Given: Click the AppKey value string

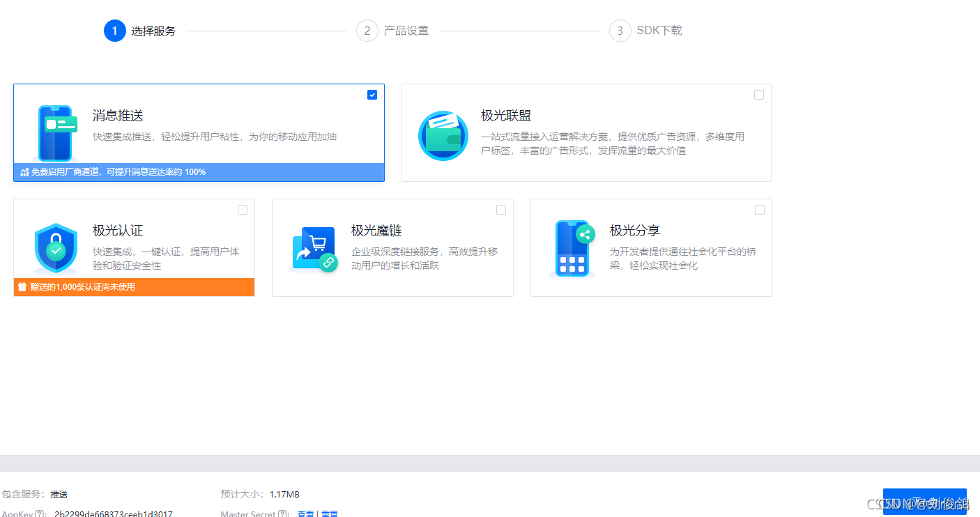Looking at the screenshot, I should click(114, 514).
